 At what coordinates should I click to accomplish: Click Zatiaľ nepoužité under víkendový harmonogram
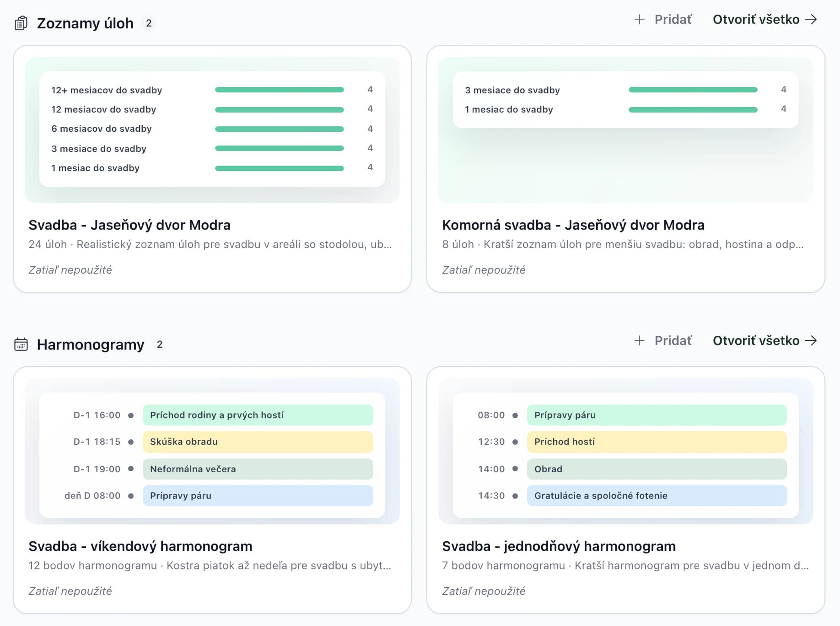coord(70,591)
